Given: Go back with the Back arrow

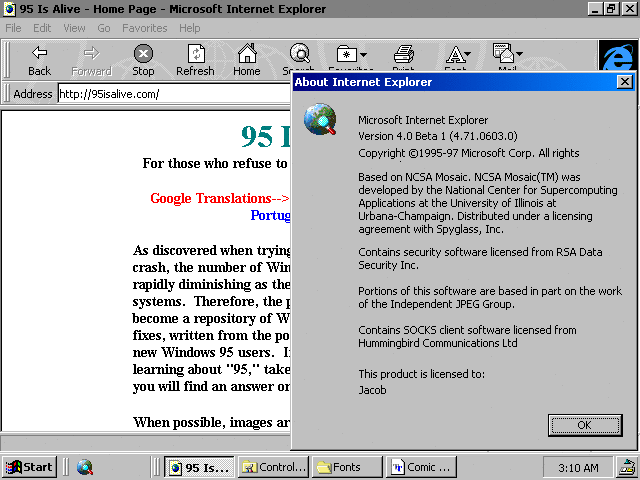Looking at the screenshot, I should pyautogui.click(x=40, y=60).
